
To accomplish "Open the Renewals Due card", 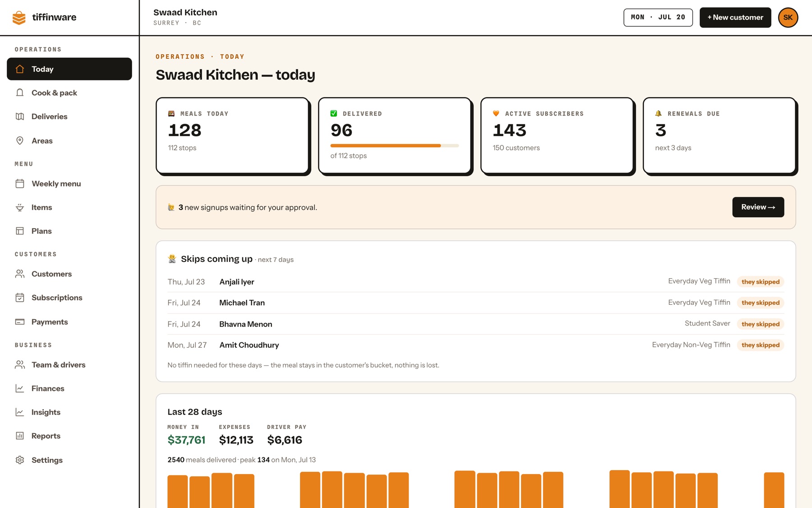I will (720, 135).
